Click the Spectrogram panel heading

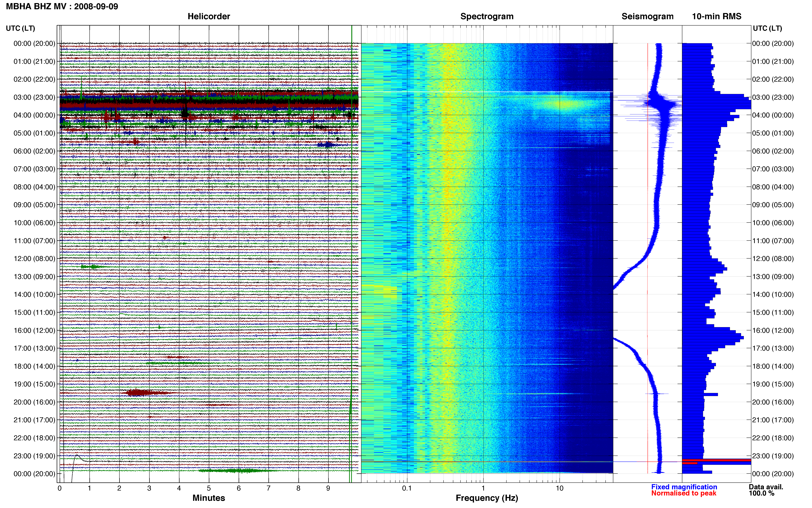coord(487,16)
